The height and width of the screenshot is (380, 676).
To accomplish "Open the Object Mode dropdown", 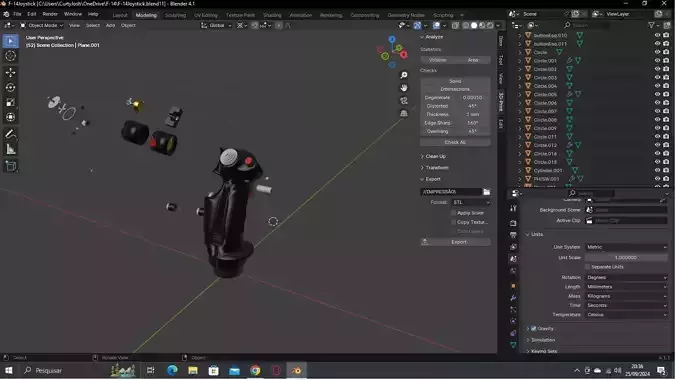I will pyautogui.click(x=42, y=25).
